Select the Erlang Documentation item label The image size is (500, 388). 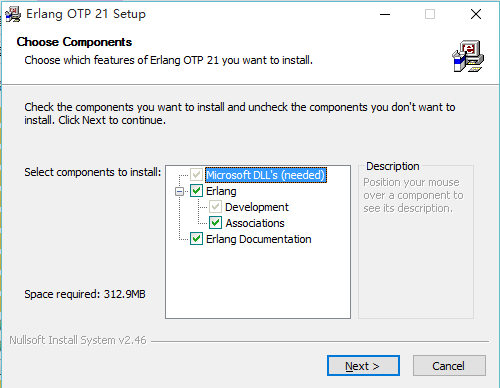[259, 239]
